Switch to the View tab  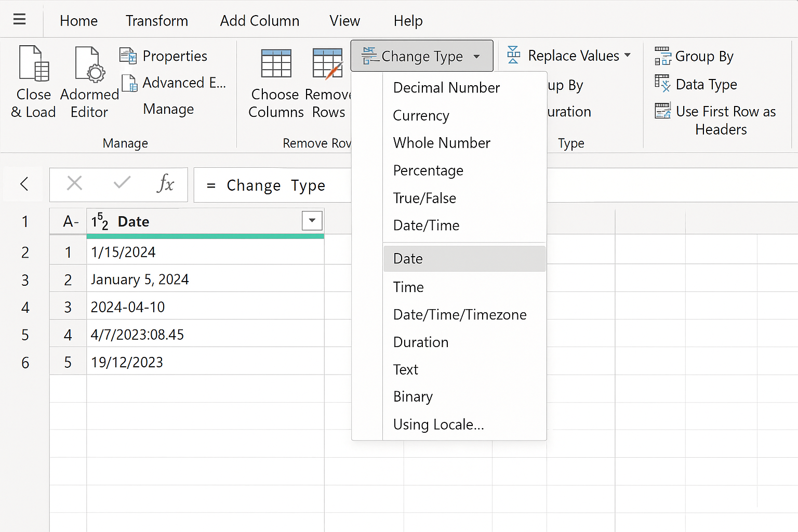tap(344, 21)
